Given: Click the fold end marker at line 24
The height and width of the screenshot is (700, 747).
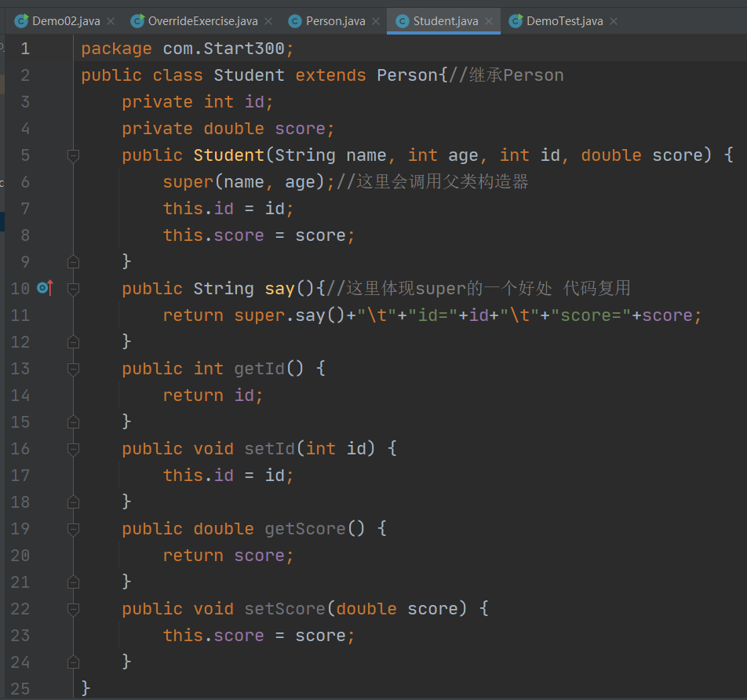Looking at the screenshot, I should pyautogui.click(x=73, y=662).
